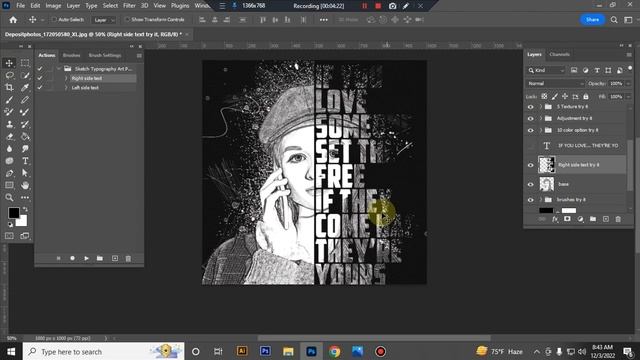This screenshot has height=360, width=640.
Task: Filter layers by type layers
Action: click(597, 70)
